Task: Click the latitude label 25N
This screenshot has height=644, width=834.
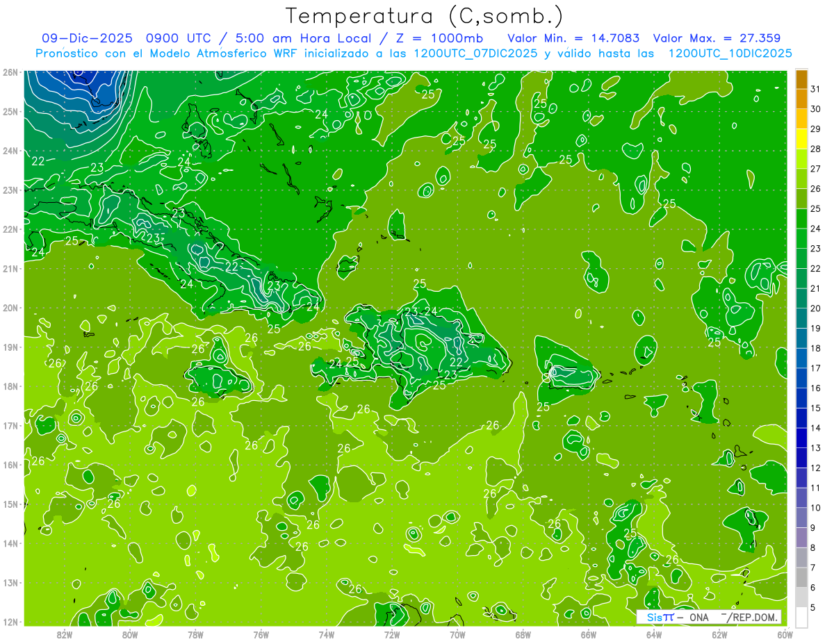Action: pyautogui.click(x=10, y=111)
